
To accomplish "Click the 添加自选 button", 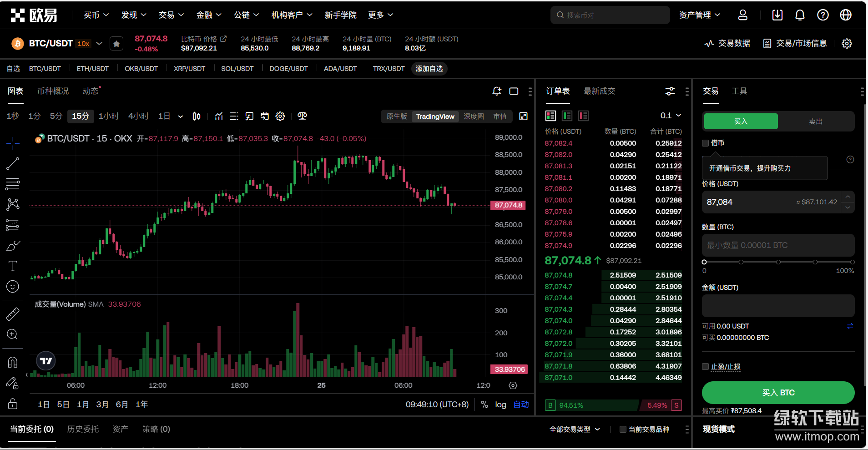I will tap(429, 69).
